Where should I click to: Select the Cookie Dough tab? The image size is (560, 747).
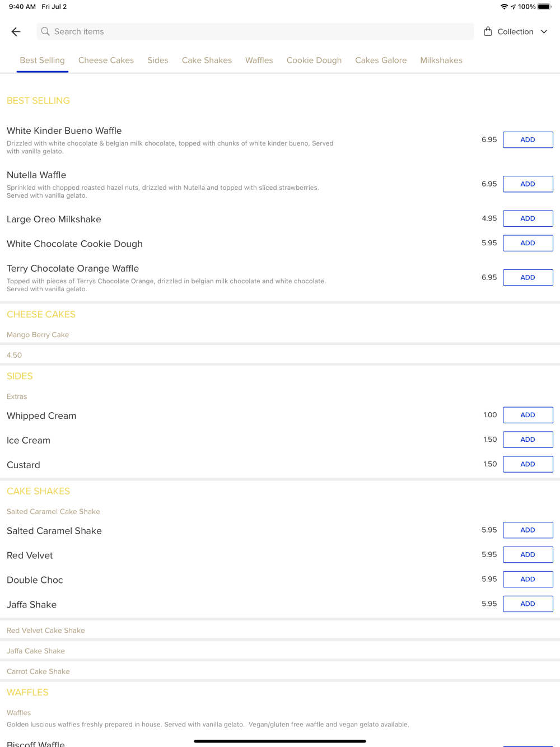tap(314, 60)
